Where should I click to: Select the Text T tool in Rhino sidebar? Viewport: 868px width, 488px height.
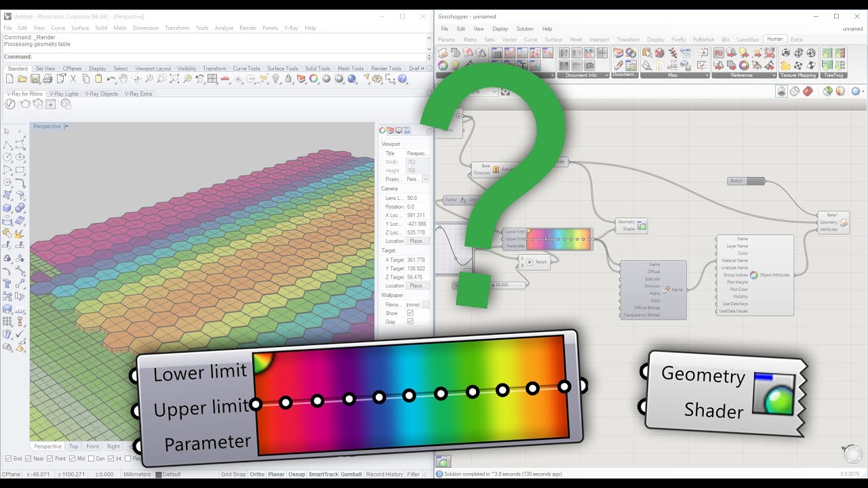pos(7,284)
